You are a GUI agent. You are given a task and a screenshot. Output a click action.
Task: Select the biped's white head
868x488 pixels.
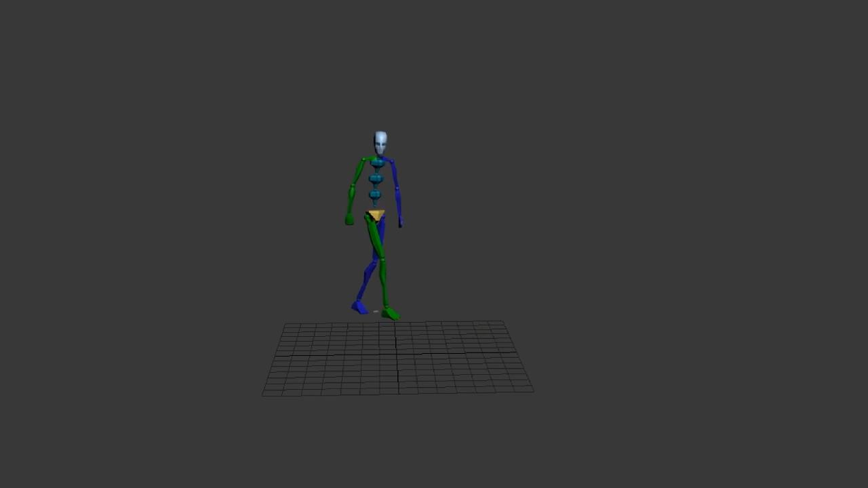tap(380, 143)
